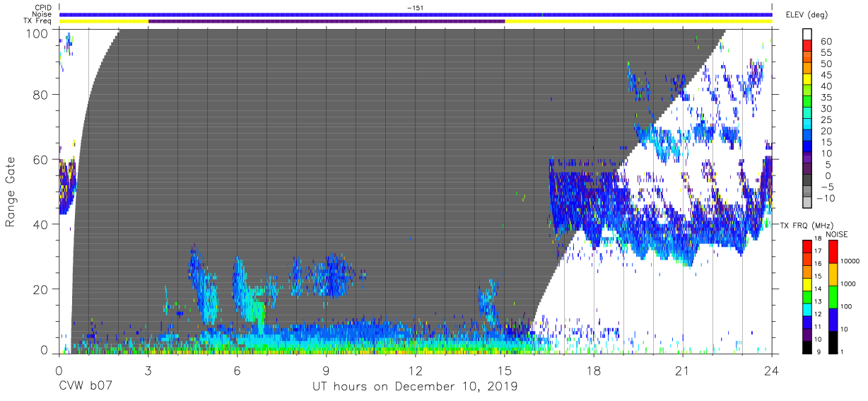The image size is (868, 401).
Task: Select the x-axis tick label '15'
Action: tap(505, 370)
